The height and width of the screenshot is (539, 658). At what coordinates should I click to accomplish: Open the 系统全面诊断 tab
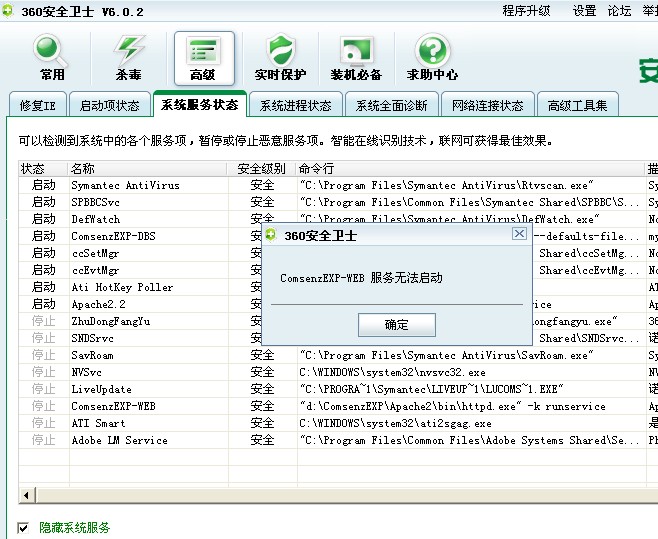tap(391, 105)
